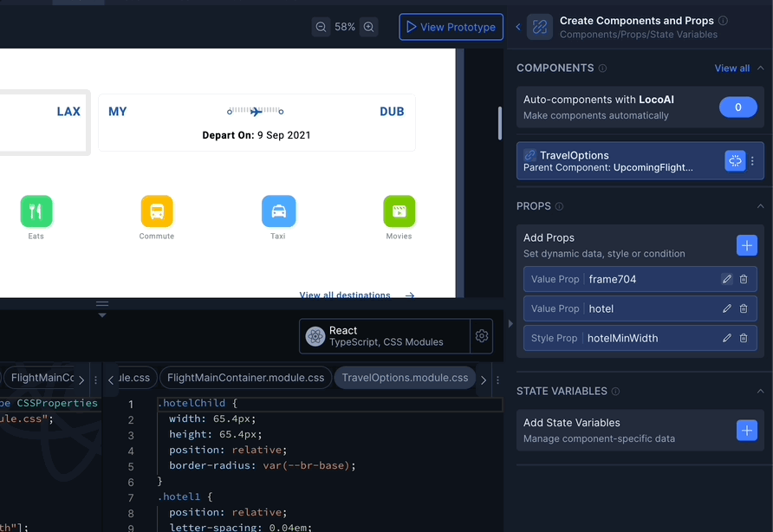Edit the frame704 value prop

727,279
